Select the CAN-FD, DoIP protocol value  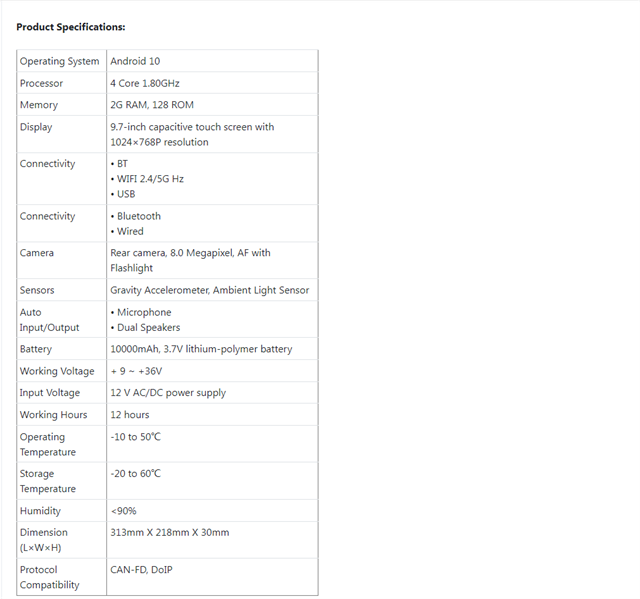[x=141, y=570]
